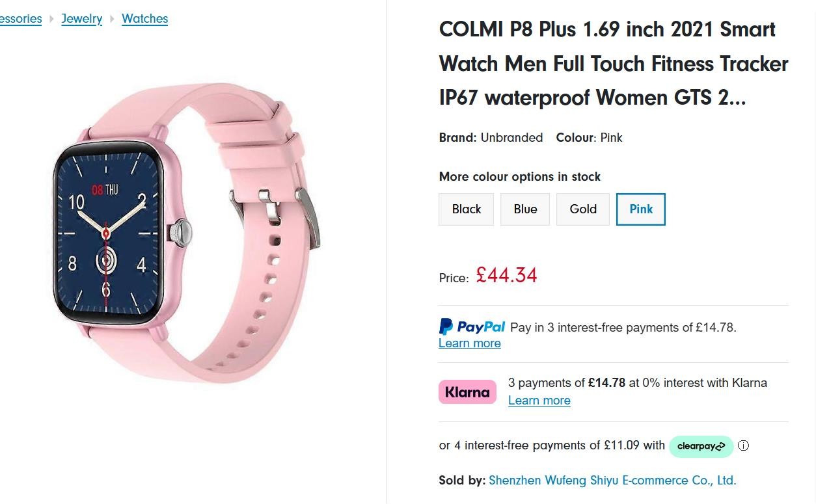This screenshot has height=504, width=816.
Task: Click the pink Klarna badge
Action: (x=467, y=392)
